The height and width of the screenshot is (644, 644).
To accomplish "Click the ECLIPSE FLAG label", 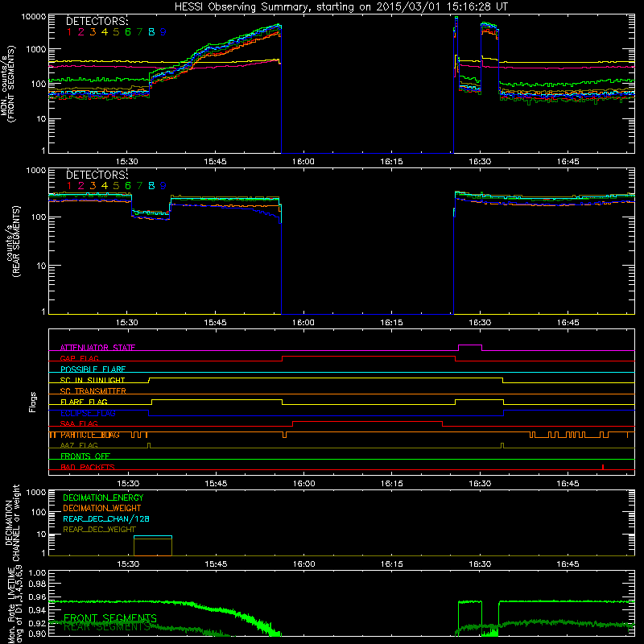I will point(88,413).
